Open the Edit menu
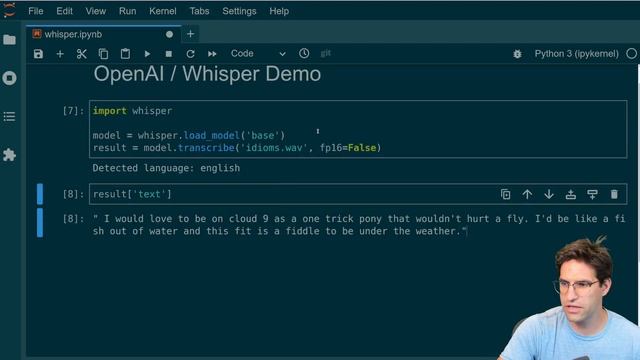This screenshot has width=640, height=360. click(x=64, y=11)
